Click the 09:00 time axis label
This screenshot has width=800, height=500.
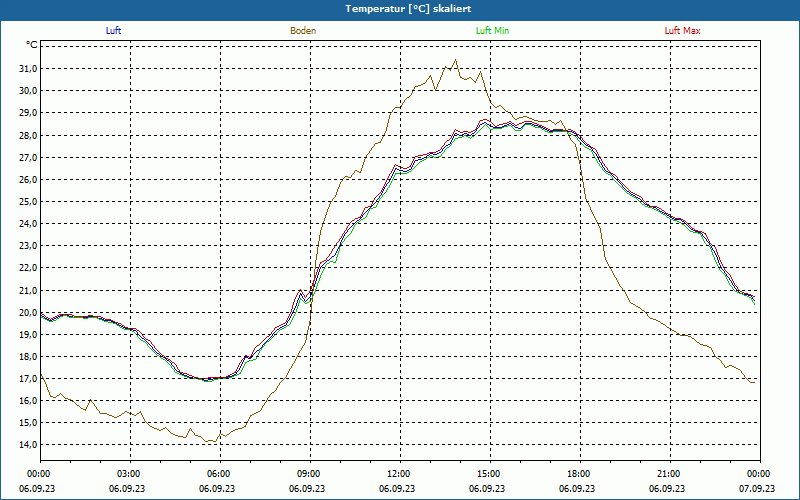pos(310,474)
